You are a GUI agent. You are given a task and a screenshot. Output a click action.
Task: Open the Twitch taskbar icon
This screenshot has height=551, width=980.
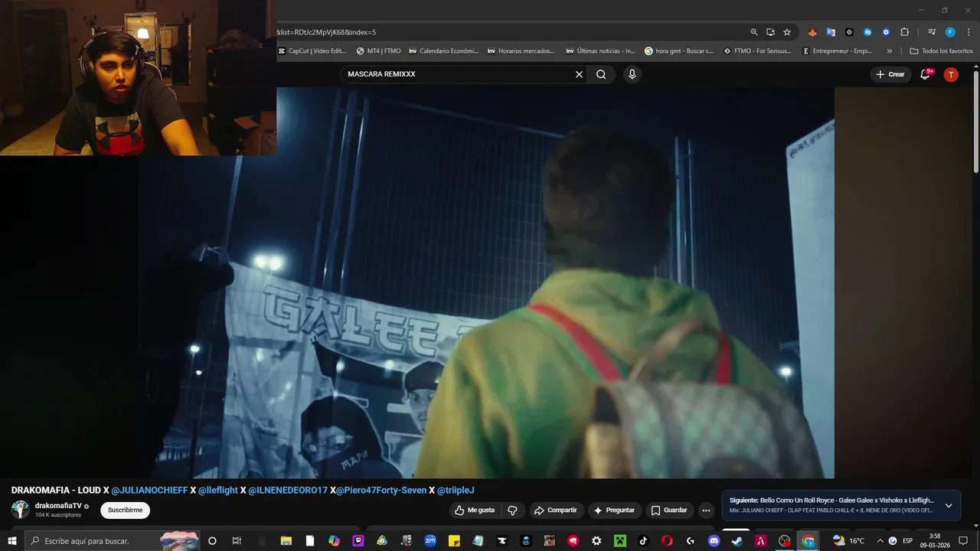click(358, 541)
